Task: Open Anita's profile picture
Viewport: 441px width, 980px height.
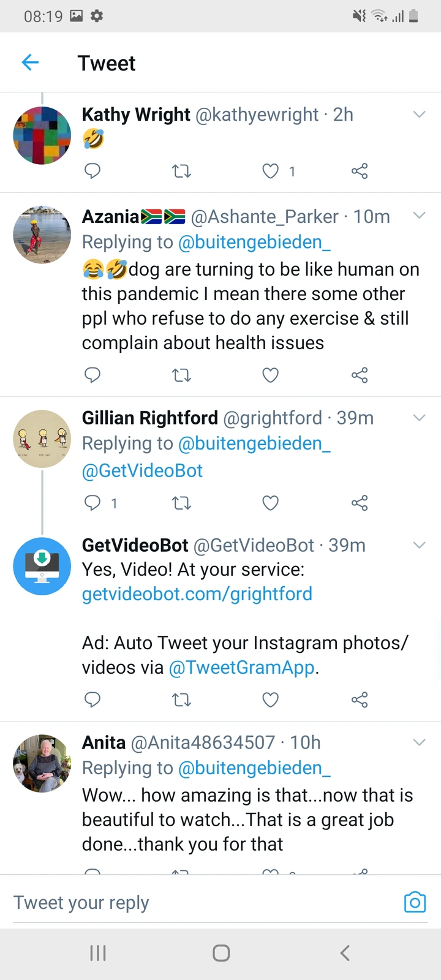Action: (42, 764)
